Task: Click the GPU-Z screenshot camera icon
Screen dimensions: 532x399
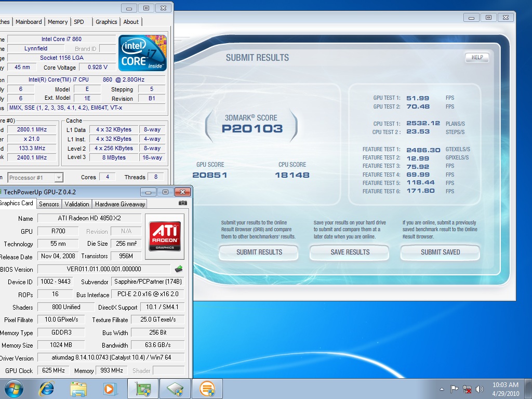Action: pos(183,204)
